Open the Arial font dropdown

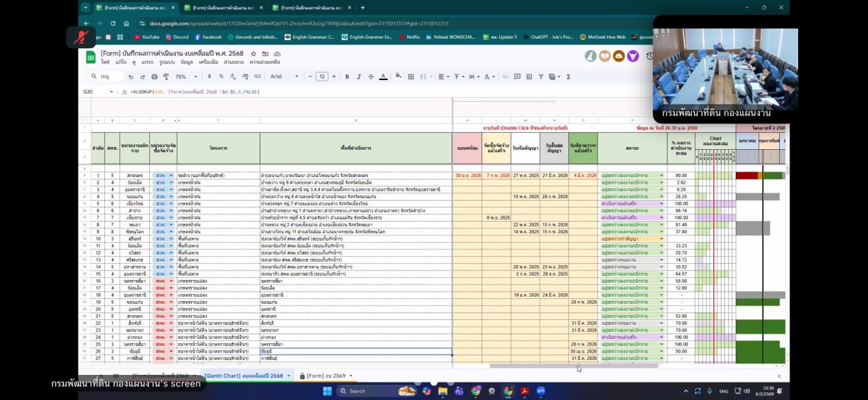pos(285,77)
